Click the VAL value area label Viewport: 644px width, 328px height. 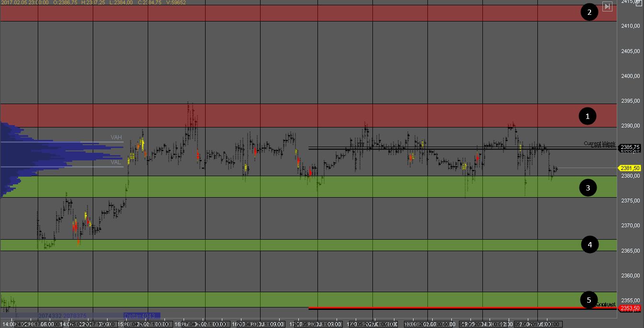click(x=116, y=162)
